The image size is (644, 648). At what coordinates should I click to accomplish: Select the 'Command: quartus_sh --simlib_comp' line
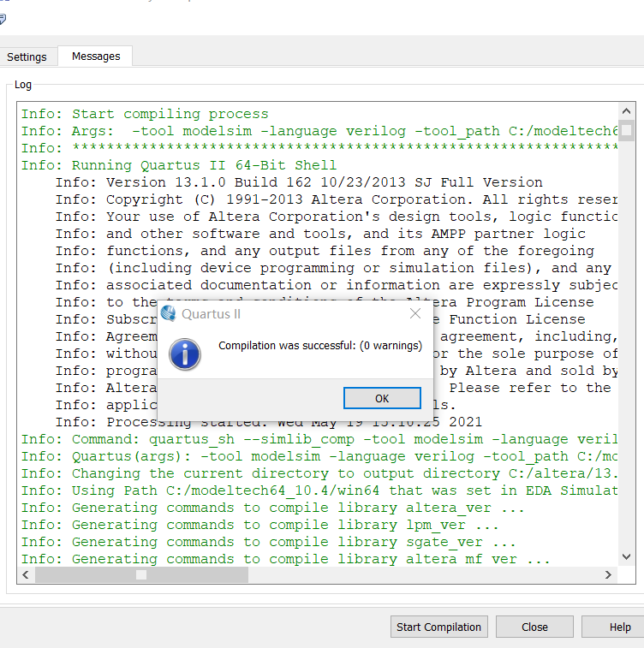pyautogui.click(x=319, y=439)
